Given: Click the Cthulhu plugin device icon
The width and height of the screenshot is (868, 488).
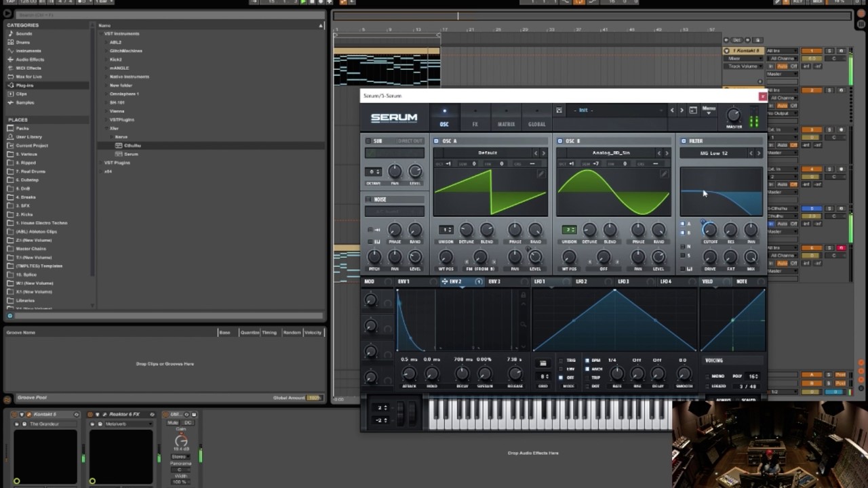Looking at the screenshot, I should click(119, 145).
